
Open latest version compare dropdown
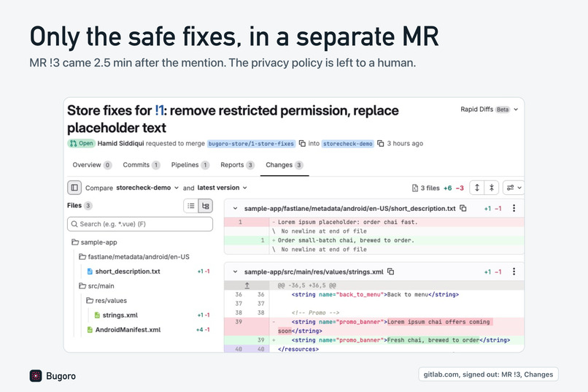click(222, 188)
